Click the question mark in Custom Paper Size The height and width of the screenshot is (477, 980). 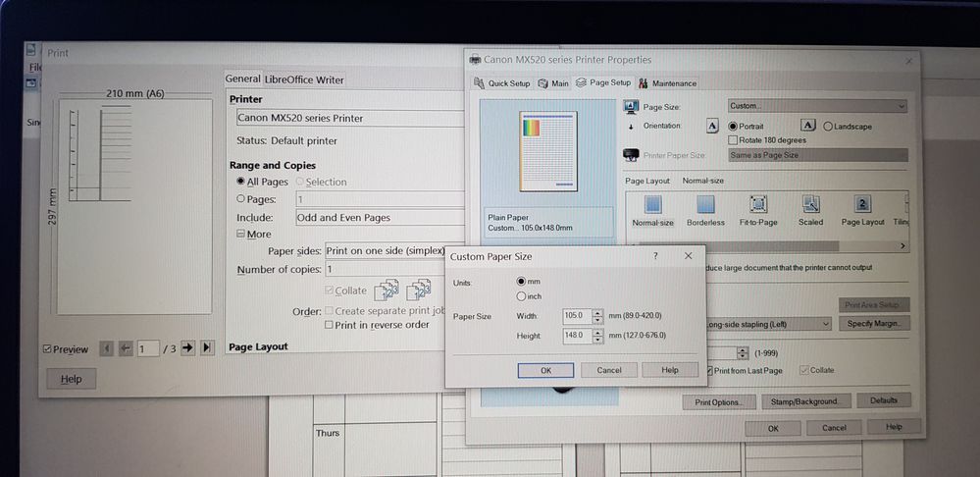[655, 256]
